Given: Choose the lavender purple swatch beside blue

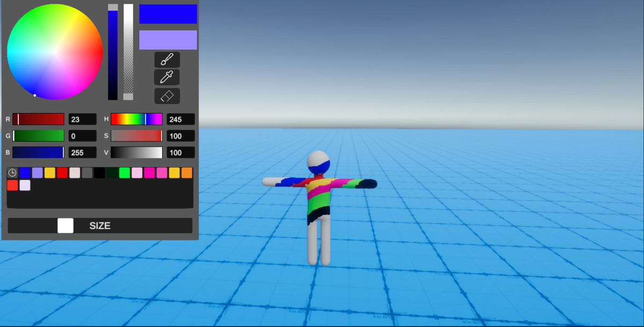Looking at the screenshot, I should pyautogui.click(x=37, y=173).
